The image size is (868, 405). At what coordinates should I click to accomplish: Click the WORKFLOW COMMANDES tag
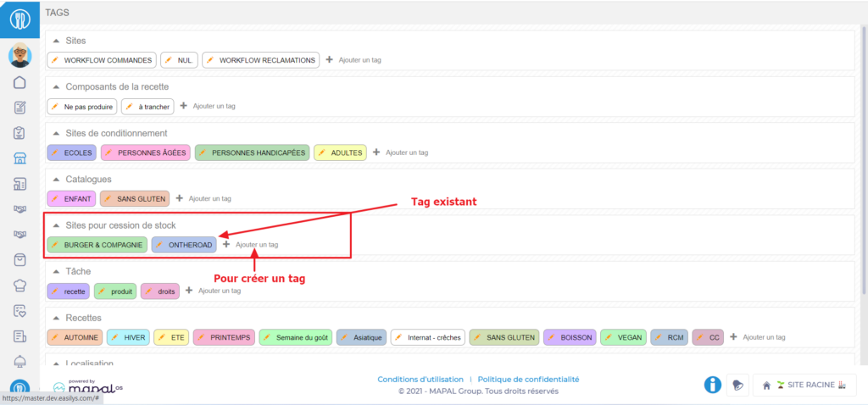point(102,60)
